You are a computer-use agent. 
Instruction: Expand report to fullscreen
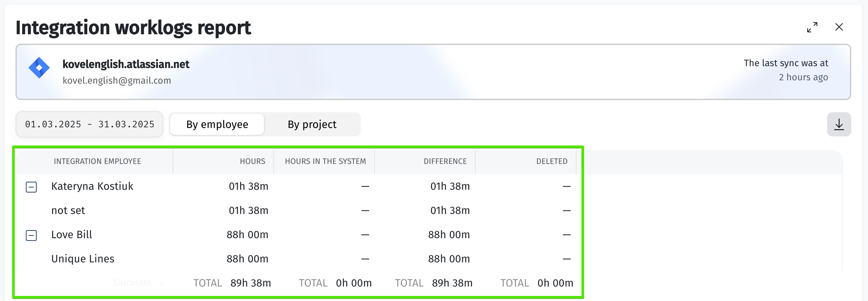[812, 27]
